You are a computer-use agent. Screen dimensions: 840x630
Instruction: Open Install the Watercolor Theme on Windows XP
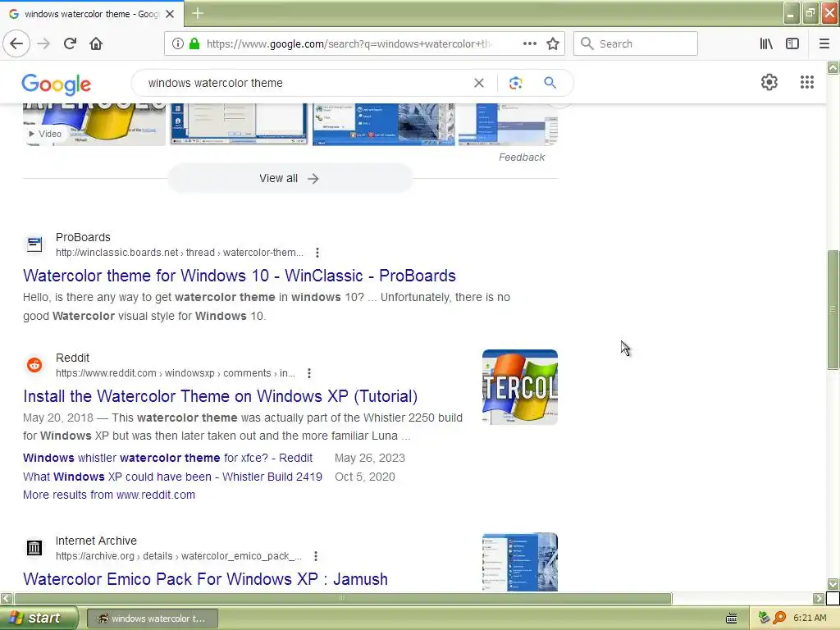220,396
